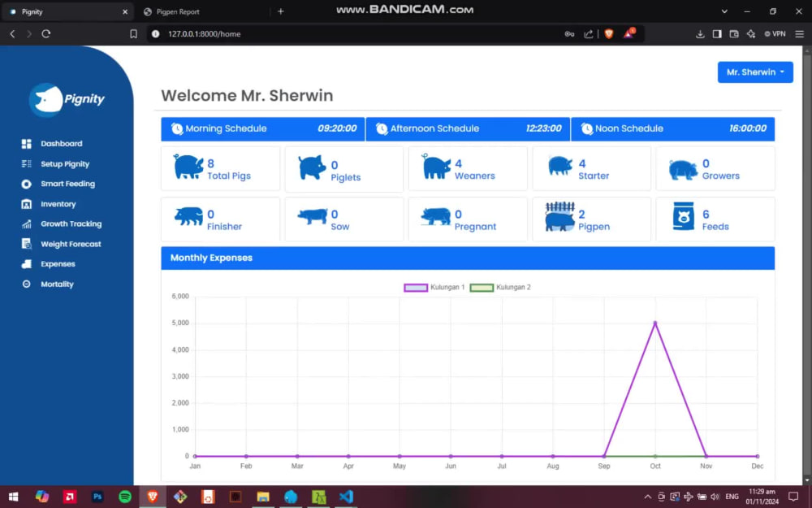Click the Pregnant pig icon
The height and width of the screenshot is (508, 812).
click(x=435, y=217)
